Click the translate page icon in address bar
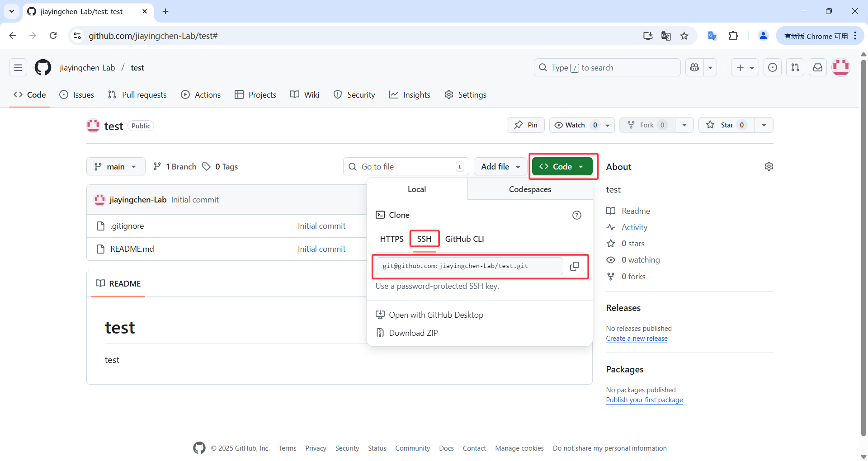 pos(666,36)
